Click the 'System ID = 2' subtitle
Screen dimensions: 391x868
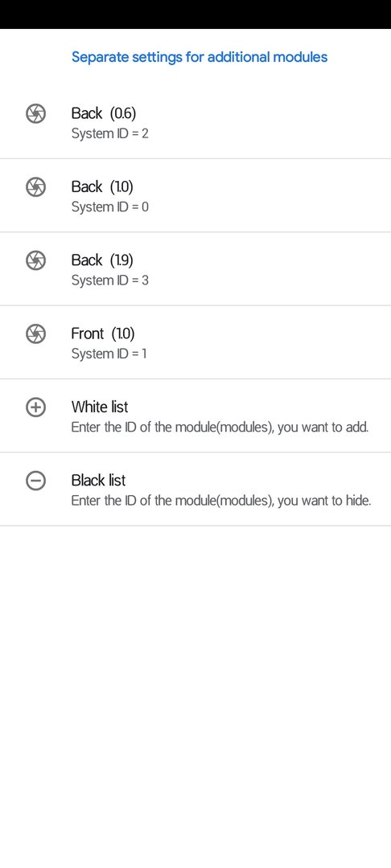pos(109,133)
